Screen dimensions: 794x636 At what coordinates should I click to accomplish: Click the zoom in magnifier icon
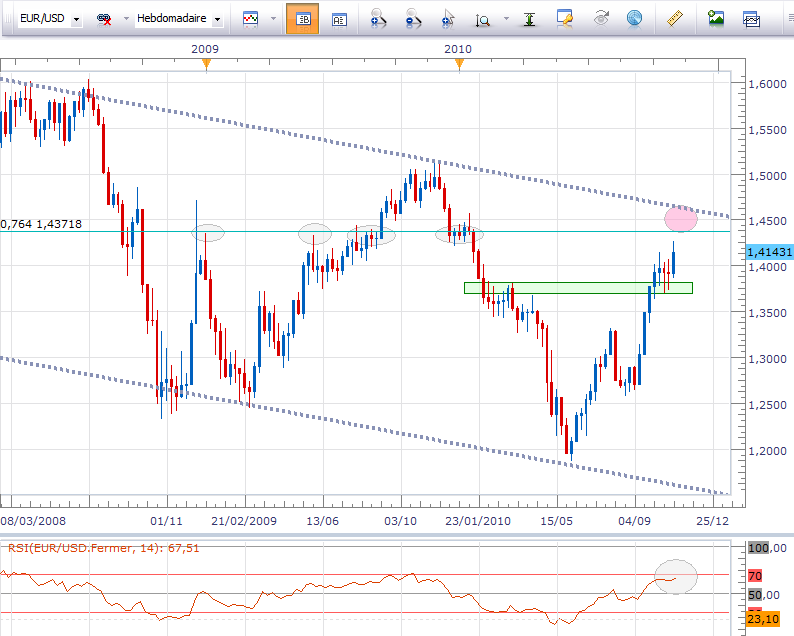pyautogui.click(x=377, y=18)
